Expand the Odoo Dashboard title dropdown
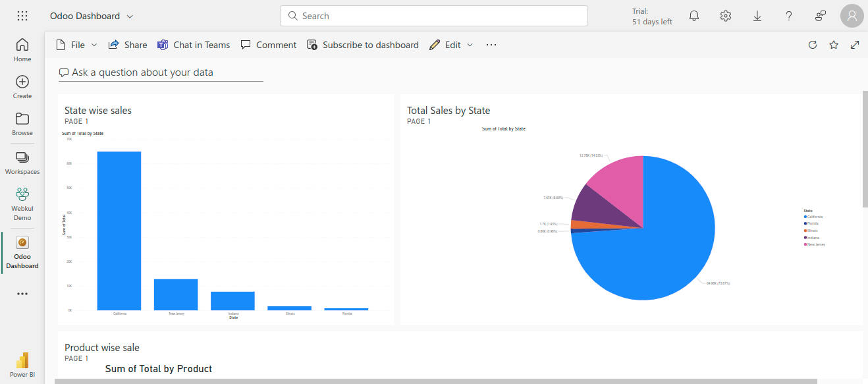The image size is (868, 384). [129, 15]
